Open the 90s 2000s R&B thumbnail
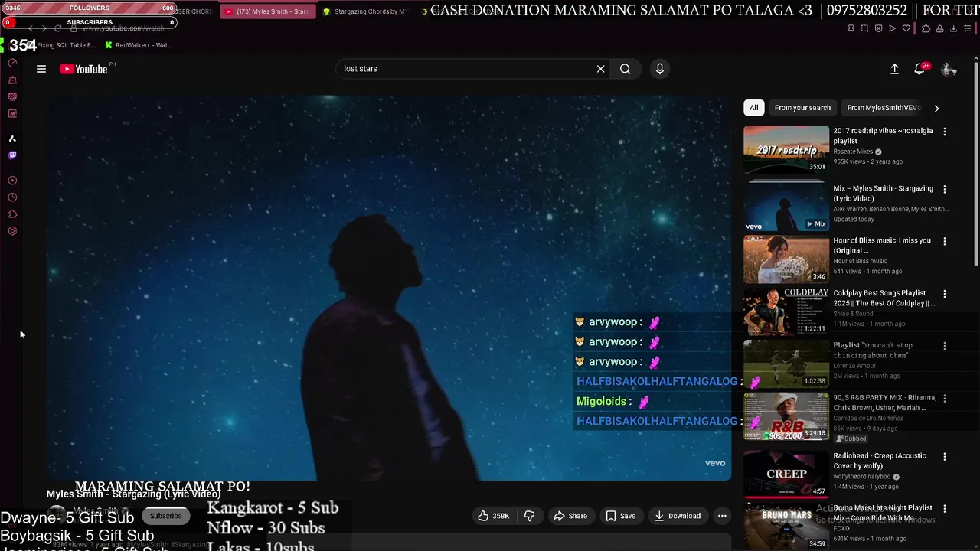 point(786,416)
